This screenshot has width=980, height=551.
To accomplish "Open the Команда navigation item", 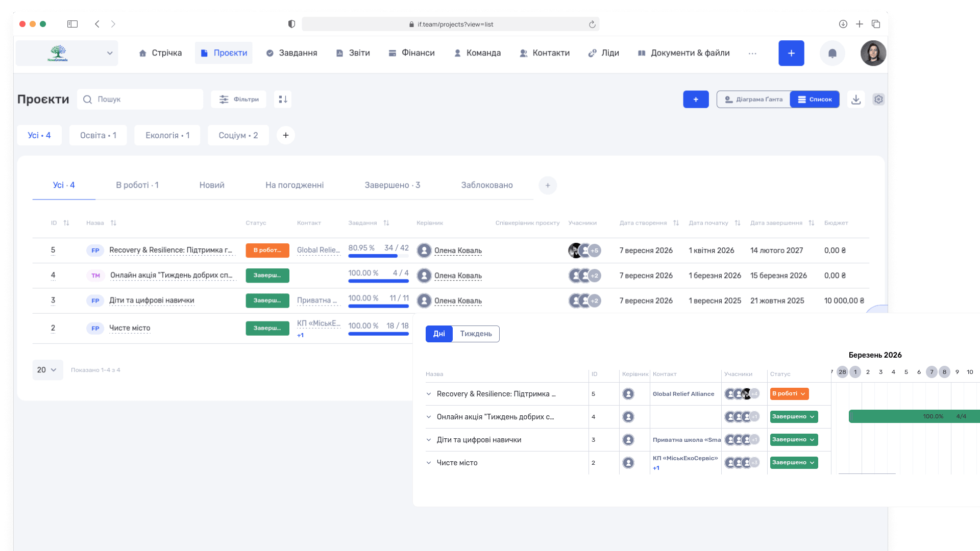I will (x=477, y=53).
